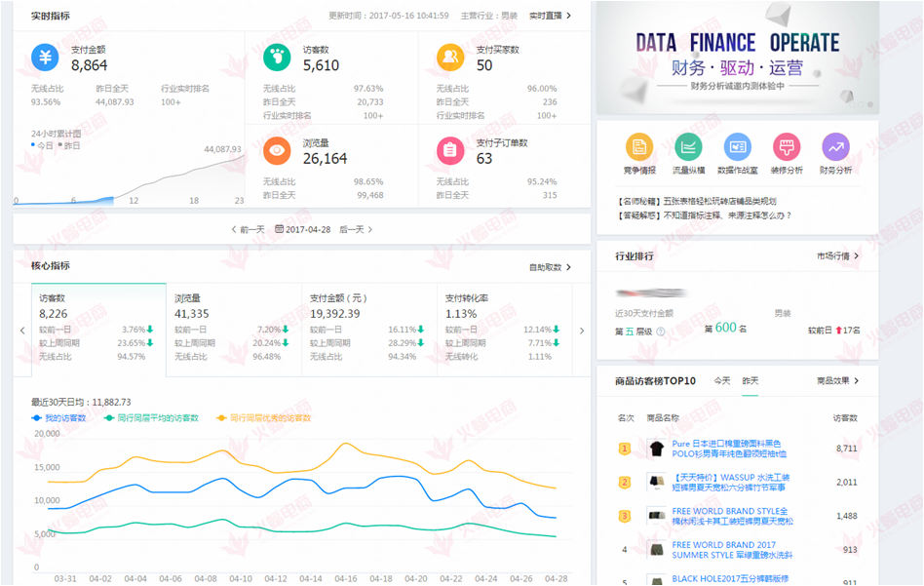The height and width of the screenshot is (586, 924).
Task: Click the help icon beside 第五层级
Action: click(x=660, y=331)
